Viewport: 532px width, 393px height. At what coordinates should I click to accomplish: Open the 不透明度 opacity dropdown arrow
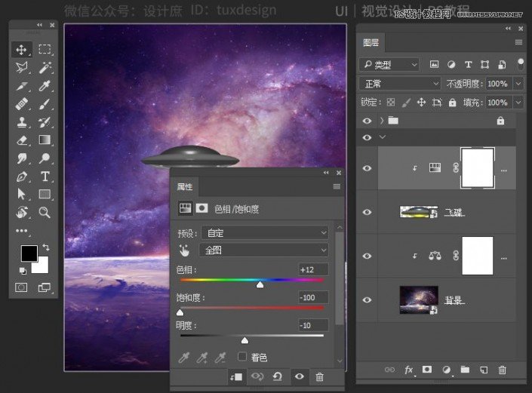click(x=518, y=84)
